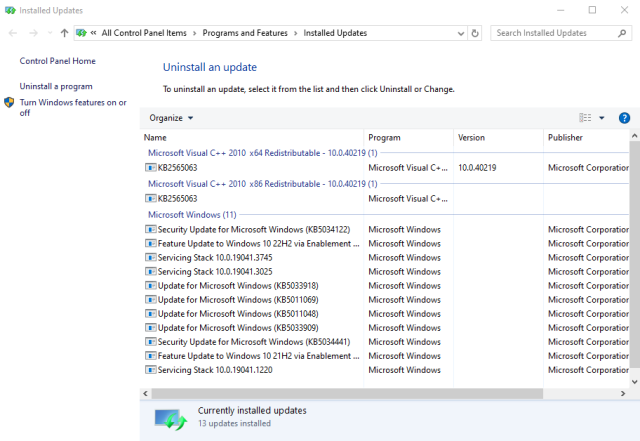Click the icon beside Feature Update 21H2
This screenshot has width=640, height=441.
click(x=151, y=356)
